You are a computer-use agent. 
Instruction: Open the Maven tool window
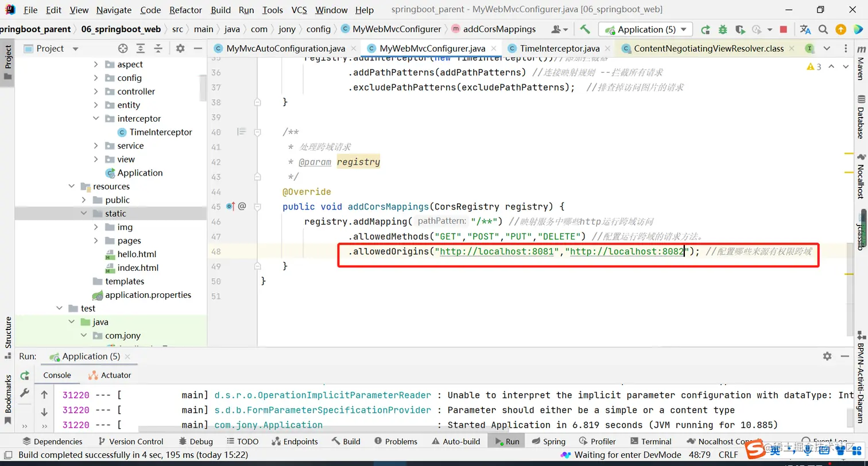[861, 64]
